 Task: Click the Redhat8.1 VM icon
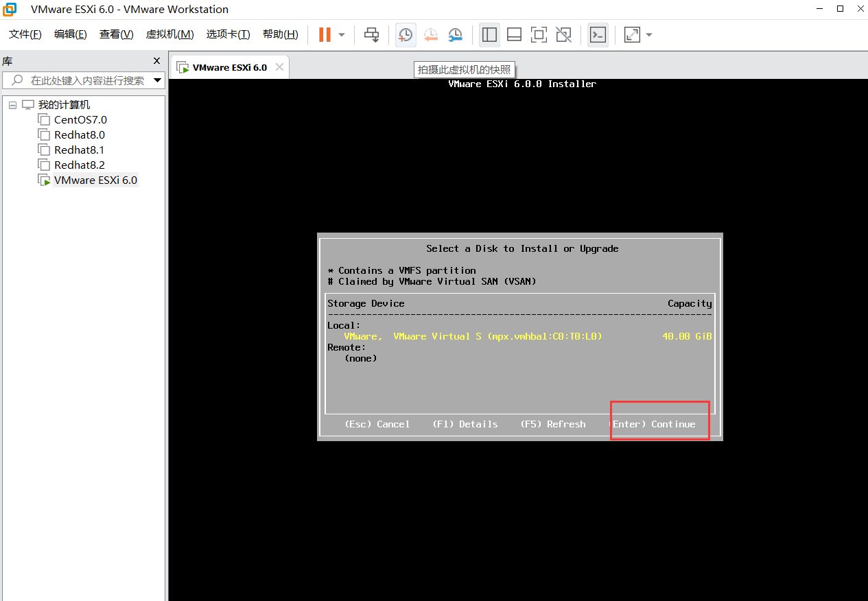click(x=44, y=150)
